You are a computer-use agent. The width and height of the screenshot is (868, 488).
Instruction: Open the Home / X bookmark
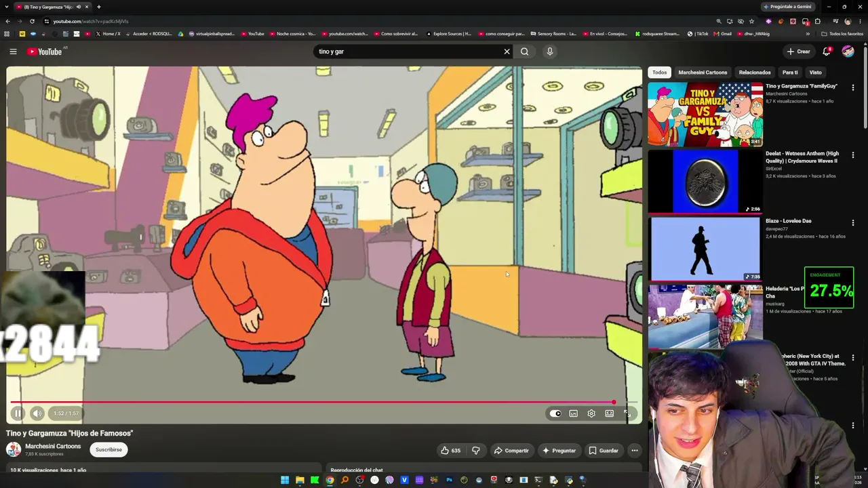tap(108, 34)
